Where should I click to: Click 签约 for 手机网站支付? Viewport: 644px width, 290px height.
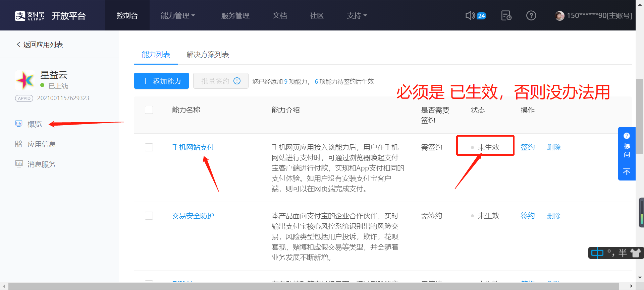528,147
